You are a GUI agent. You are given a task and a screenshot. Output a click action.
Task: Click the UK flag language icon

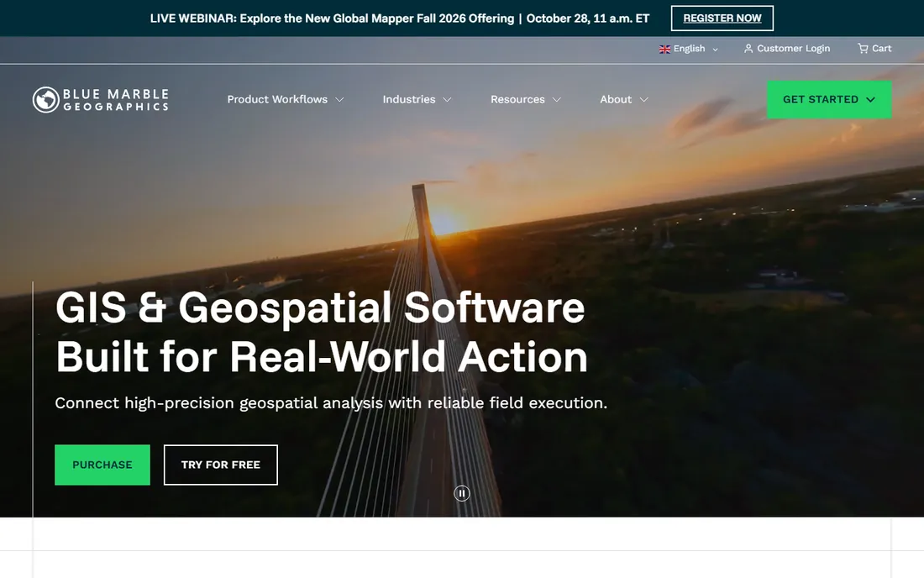pyautogui.click(x=664, y=49)
